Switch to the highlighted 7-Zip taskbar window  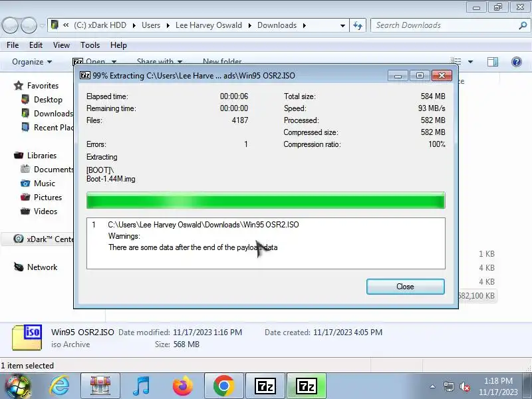[307, 386]
